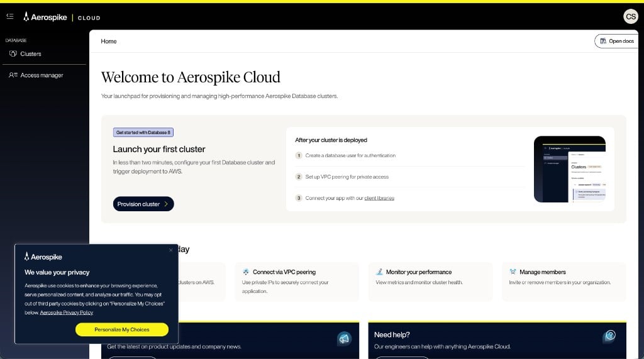Click the Home breadcrumb
The width and height of the screenshot is (644, 359).
click(109, 41)
